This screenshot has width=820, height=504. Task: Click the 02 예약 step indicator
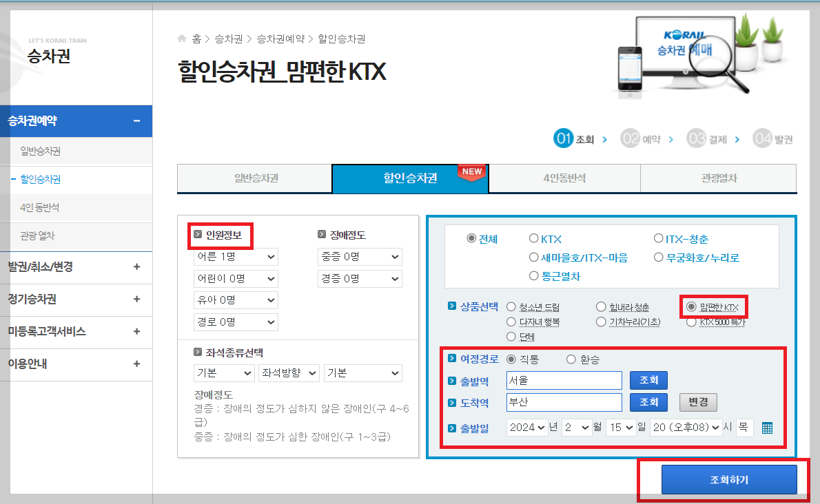641,139
